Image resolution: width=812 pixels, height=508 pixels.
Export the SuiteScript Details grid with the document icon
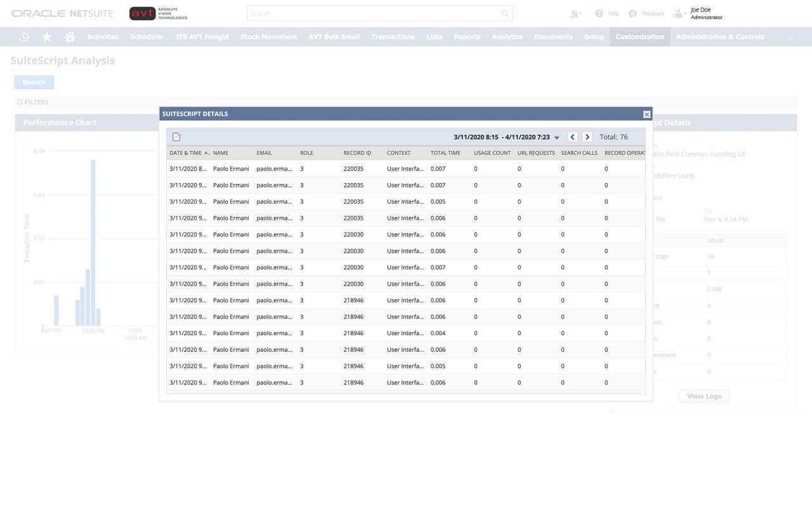[x=176, y=137]
